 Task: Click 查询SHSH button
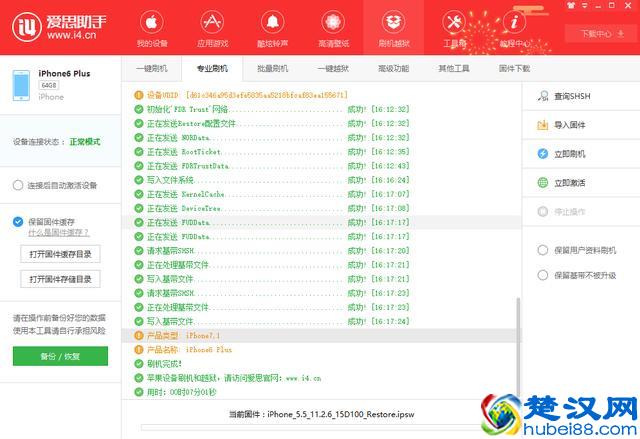pos(581,96)
